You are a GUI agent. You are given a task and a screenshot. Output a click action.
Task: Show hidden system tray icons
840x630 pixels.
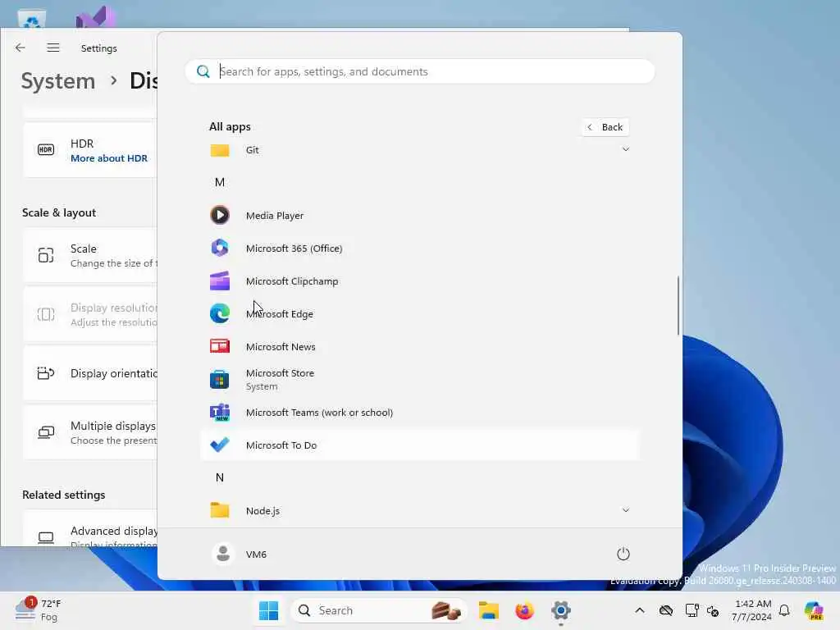[640, 610]
